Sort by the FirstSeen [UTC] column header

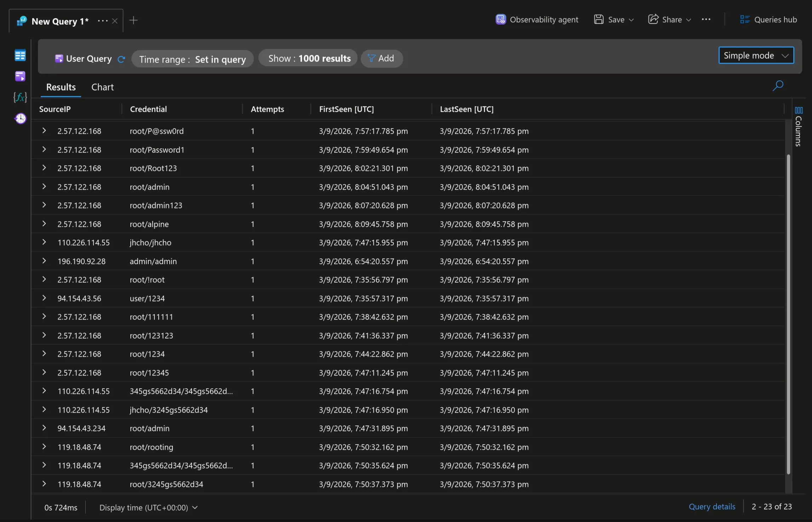[x=346, y=109]
